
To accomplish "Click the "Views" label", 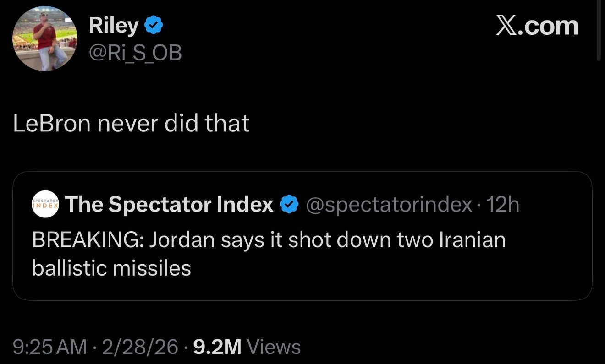I will coord(274,347).
